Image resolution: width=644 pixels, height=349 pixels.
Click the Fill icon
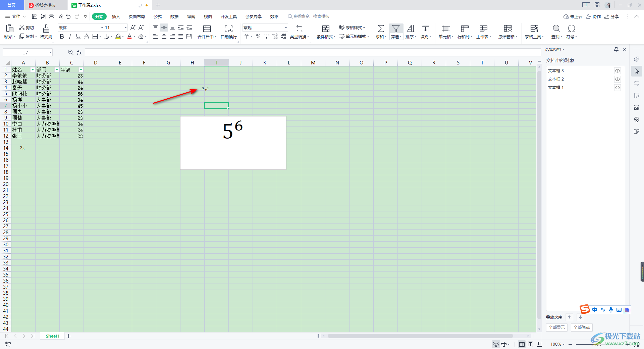pyautogui.click(x=425, y=29)
